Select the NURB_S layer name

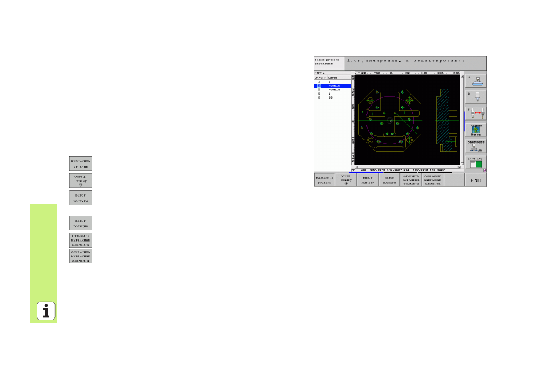click(x=334, y=90)
